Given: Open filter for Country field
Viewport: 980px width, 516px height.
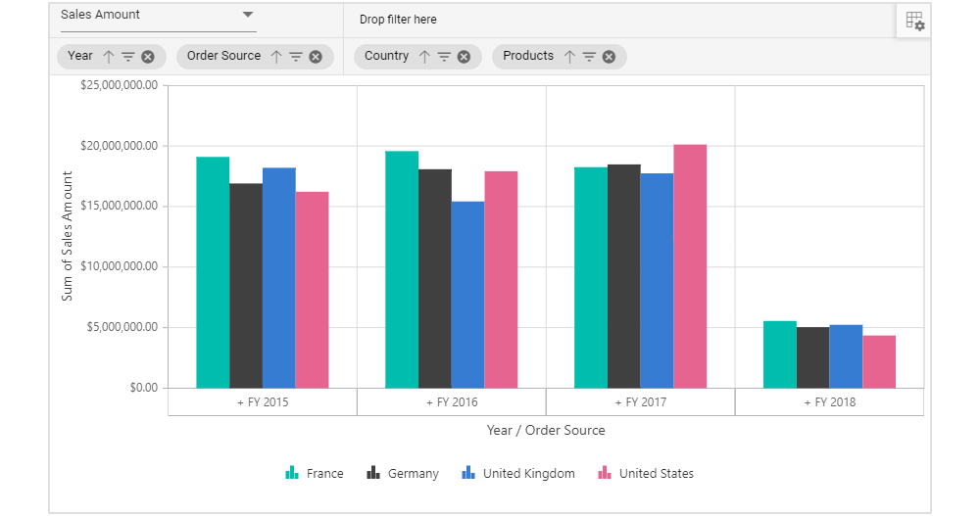Looking at the screenshot, I should tap(444, 57).
